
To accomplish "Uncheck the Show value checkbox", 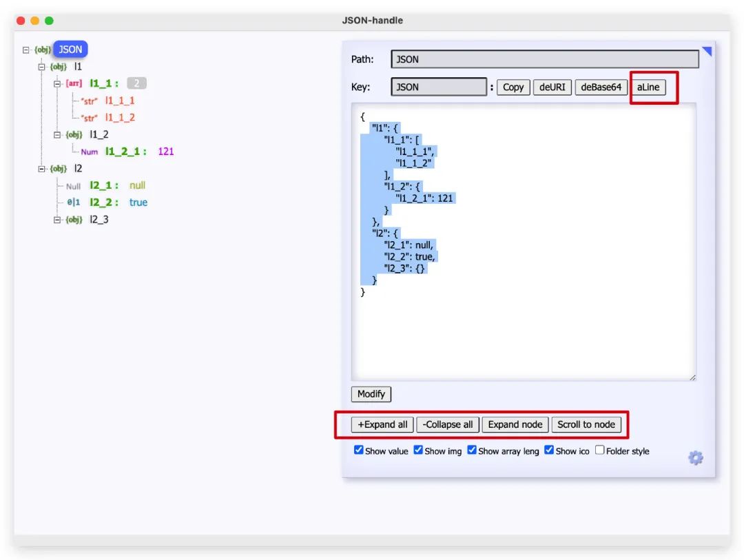I will [x=359, y=450].
